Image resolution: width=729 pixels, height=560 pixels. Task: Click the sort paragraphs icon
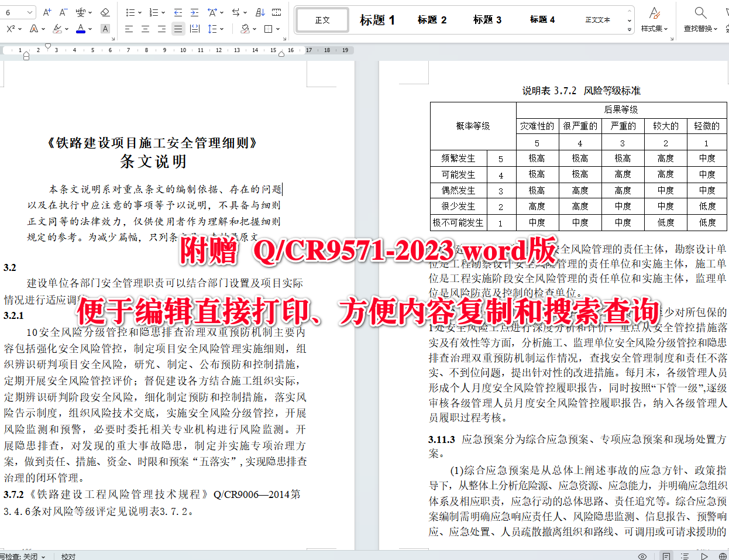coord(260,12)
